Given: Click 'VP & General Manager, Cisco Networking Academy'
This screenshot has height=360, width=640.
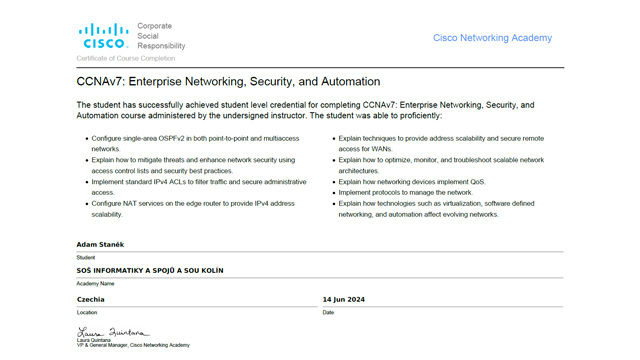Looking at the screenshot, I should [x=133, y=345].
